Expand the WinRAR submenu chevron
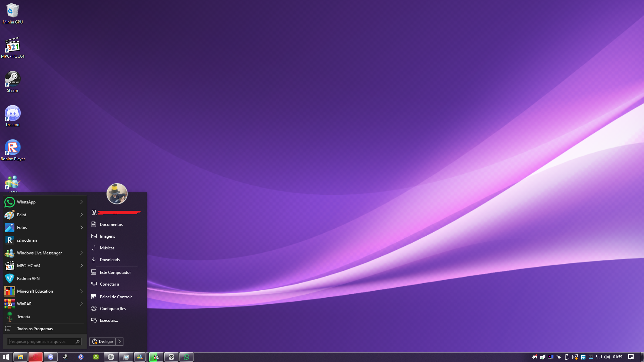Image resolution: width=644 pixels, height=362 pixels. coord(82,304)
